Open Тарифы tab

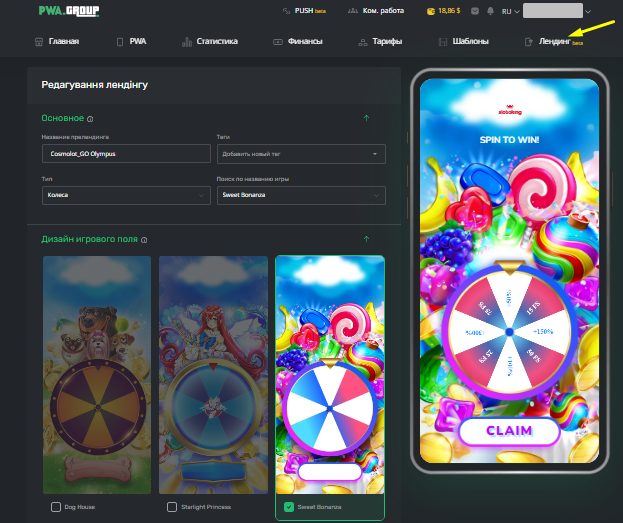[380, 41]
